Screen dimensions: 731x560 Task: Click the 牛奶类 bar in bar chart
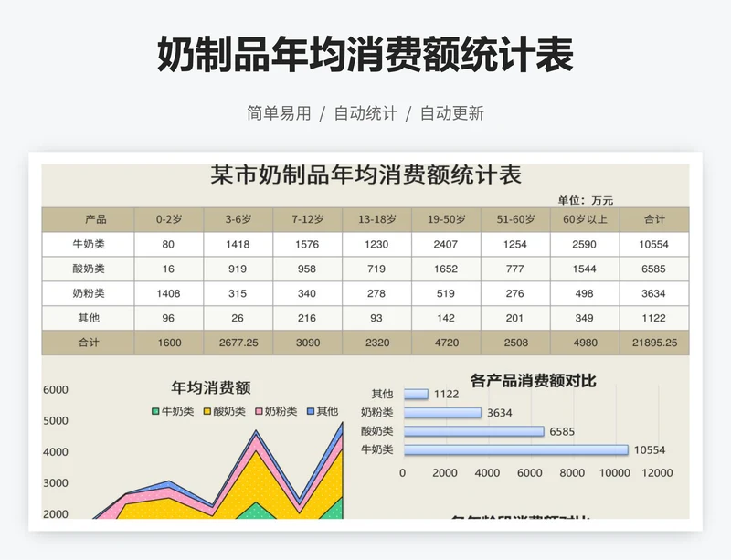(516, 450)
